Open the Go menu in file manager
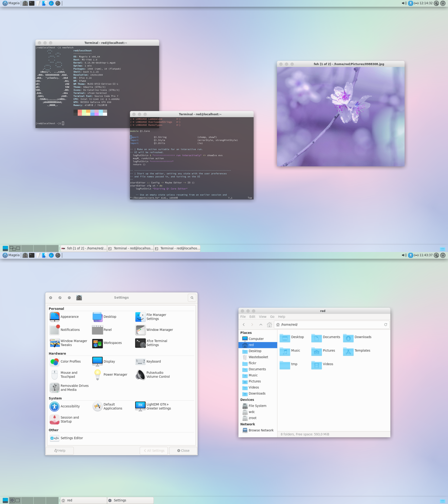This screenshot has width=448, height=504. (272, 317)
